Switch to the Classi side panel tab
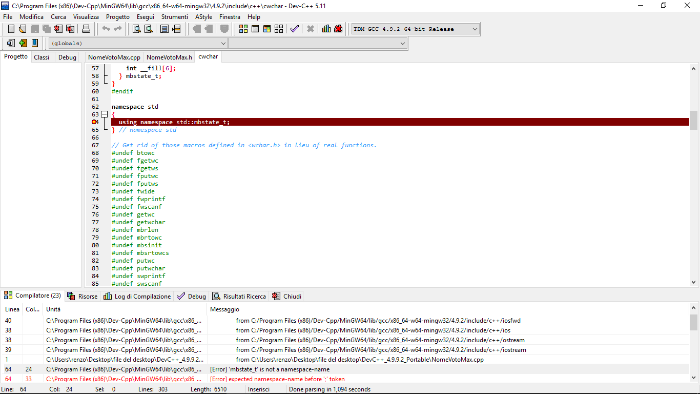Image resolution: width=700 pixels, height=394 pixels. 42,57
